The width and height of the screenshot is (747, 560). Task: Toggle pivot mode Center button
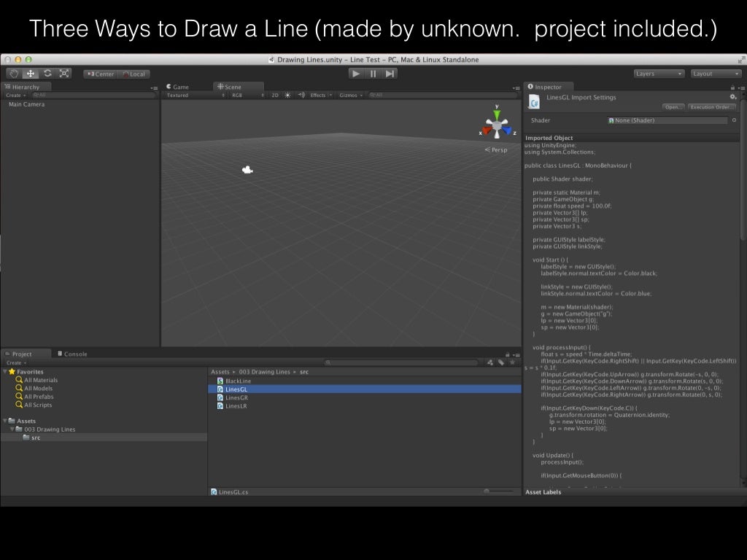tap(100, 74)
